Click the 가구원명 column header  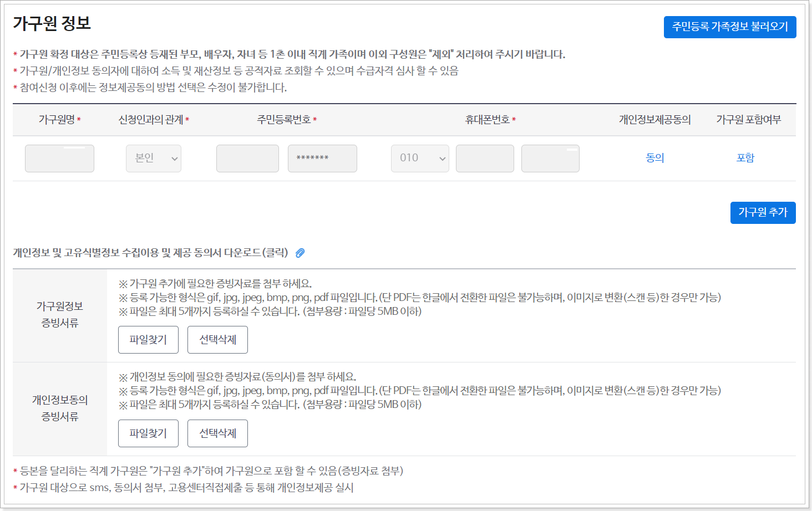(57, 120)
